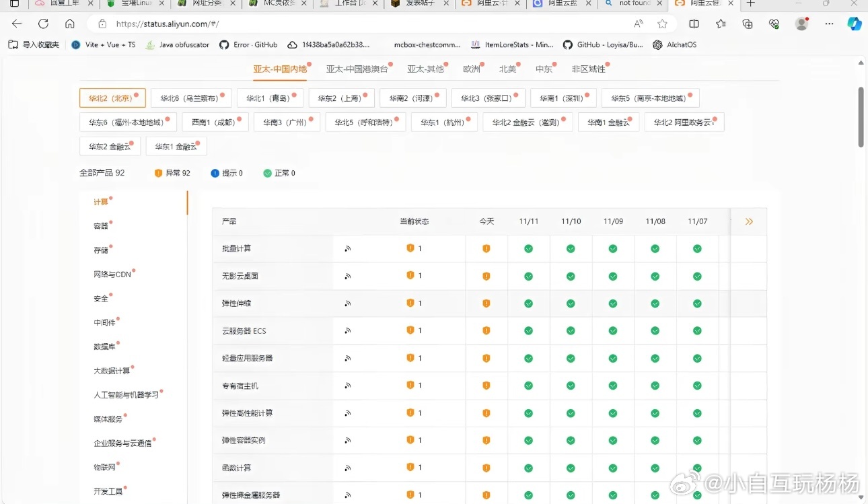Open today's warning shield for 云服务器 ECS

pyautogui.click(x=486, y=330)
